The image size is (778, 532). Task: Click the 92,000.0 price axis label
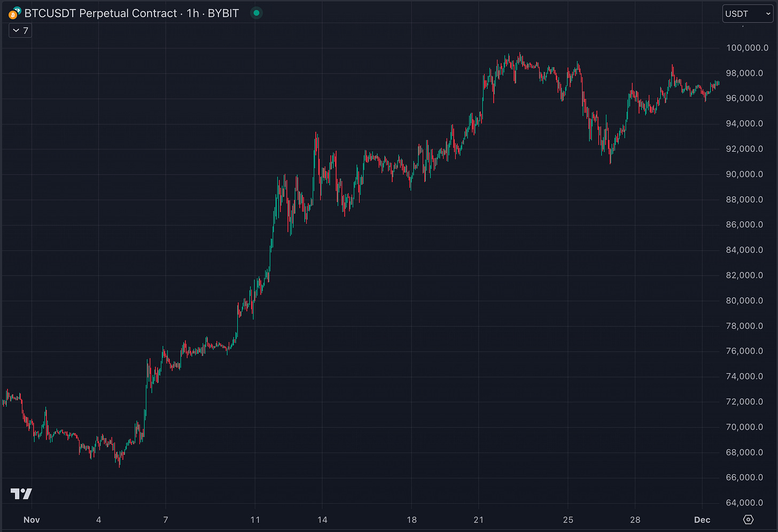[744, 149]
